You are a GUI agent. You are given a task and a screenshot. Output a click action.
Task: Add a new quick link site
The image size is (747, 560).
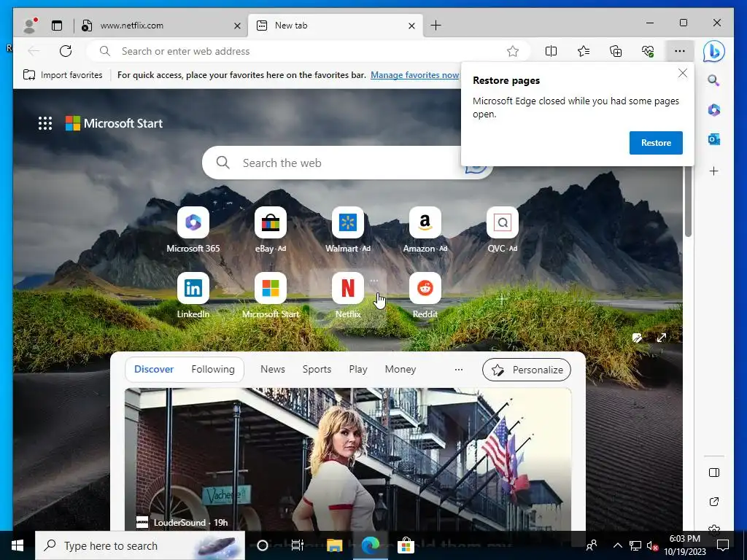502,300
